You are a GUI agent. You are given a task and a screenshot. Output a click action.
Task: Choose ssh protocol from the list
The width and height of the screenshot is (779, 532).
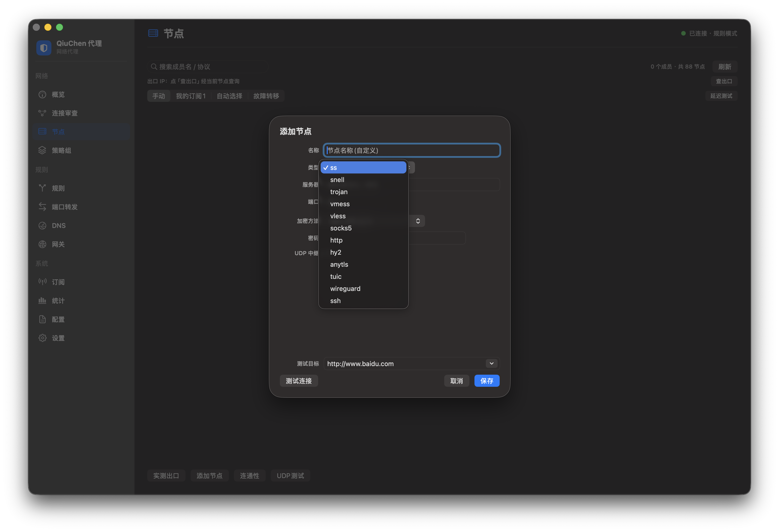click(x=363, y=301)
